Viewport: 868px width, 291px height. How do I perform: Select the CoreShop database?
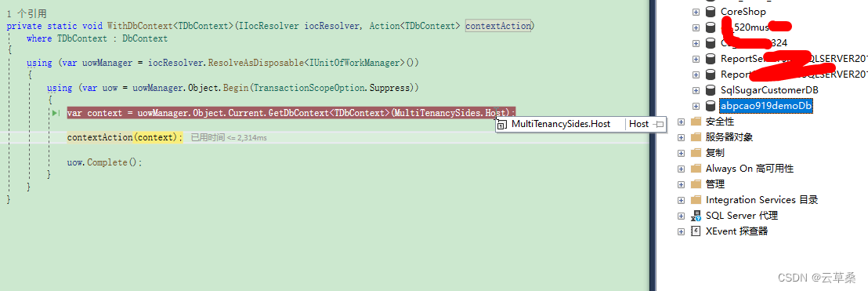(x=743, y=12)
